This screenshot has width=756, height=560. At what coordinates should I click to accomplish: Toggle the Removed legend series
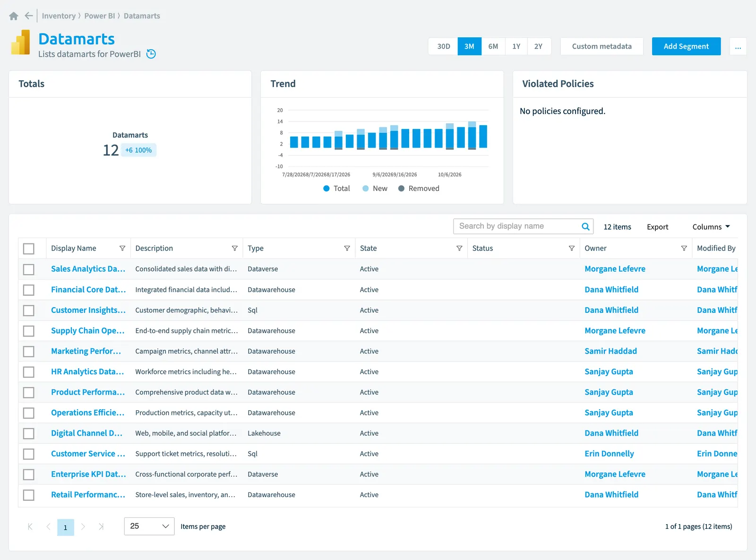tap(419, 189)
